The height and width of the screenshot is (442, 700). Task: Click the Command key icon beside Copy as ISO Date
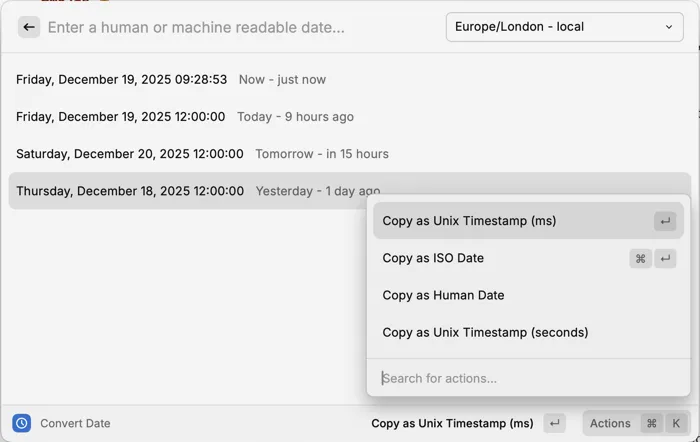click(640, 258)
